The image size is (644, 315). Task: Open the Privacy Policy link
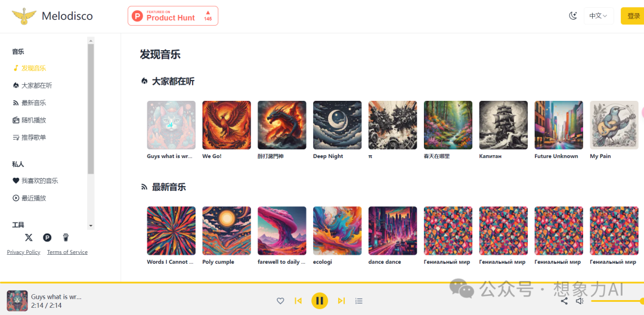(23, 252)
